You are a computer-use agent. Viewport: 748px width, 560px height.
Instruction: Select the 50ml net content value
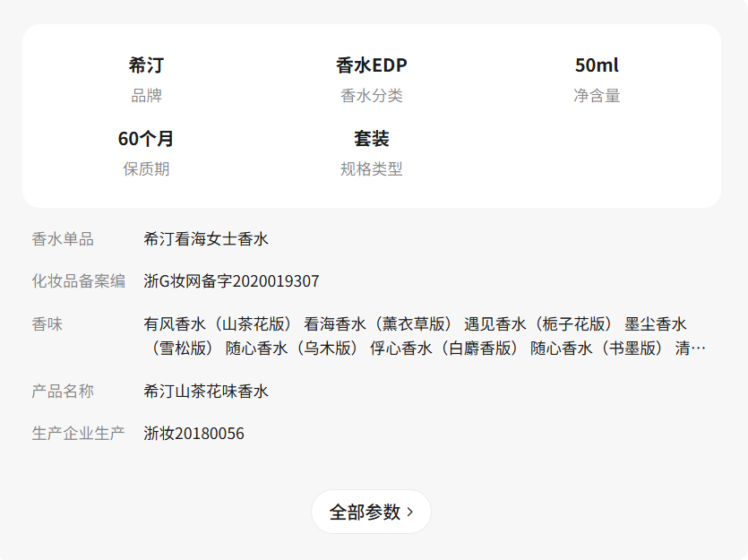(597, 65)
